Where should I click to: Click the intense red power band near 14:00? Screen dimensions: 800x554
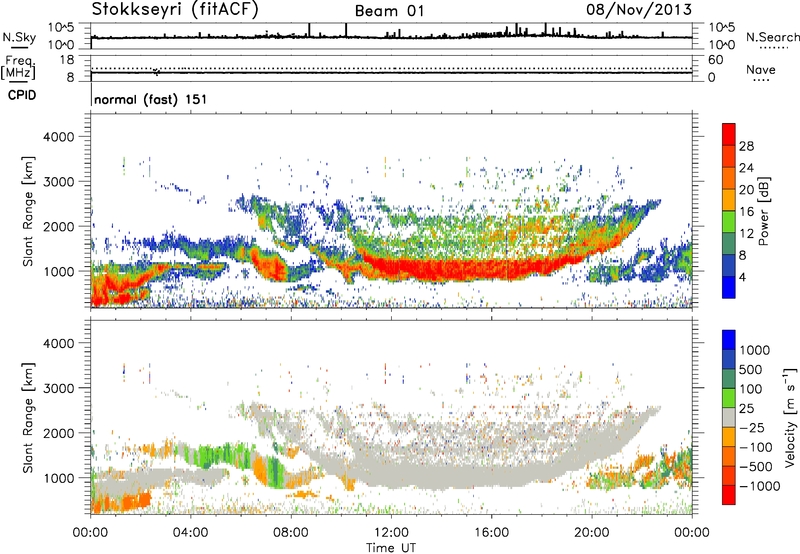pos(441,269)
